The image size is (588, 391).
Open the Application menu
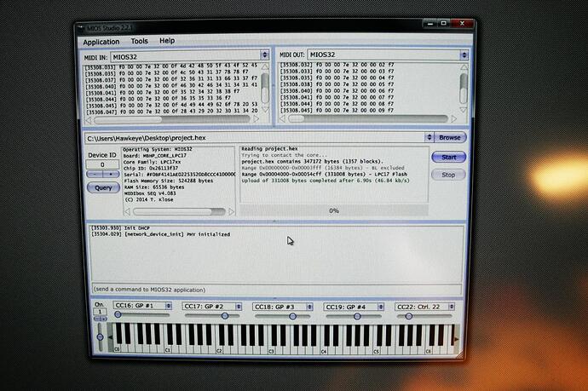pos(101,41)
